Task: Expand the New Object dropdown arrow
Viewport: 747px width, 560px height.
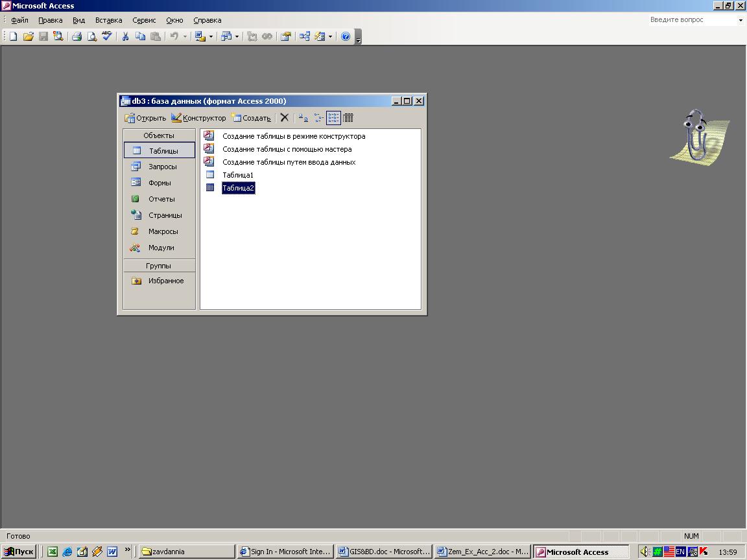Action: tap(330, 37)
